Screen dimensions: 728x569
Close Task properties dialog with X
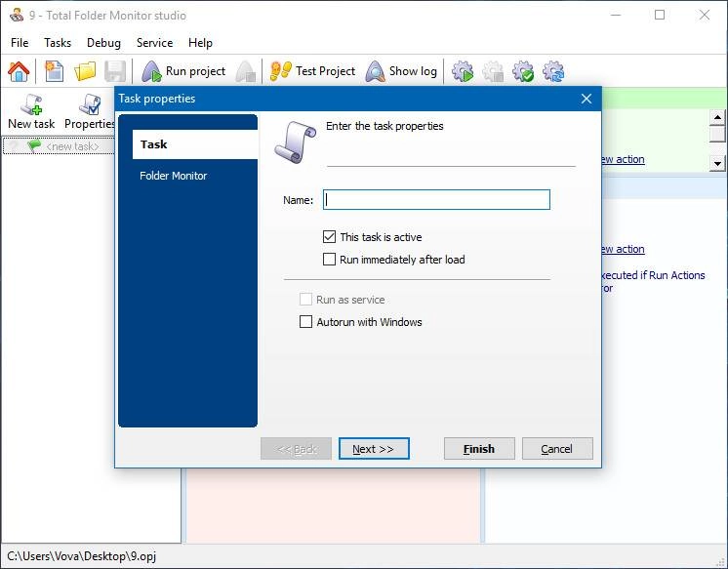(x=586, y=99)
